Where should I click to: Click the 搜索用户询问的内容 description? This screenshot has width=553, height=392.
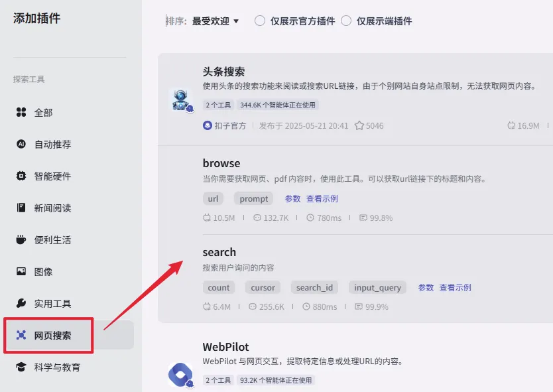[238, 268]
